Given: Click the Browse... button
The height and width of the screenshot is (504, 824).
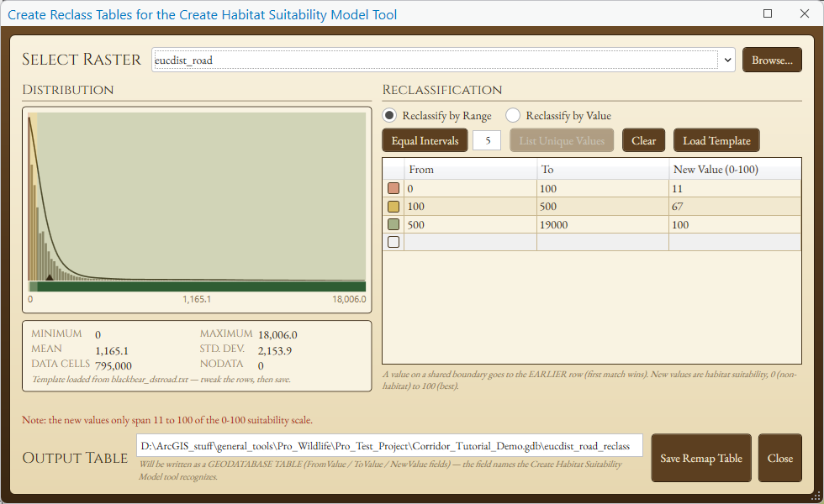Looking at the screenshot, I should pos(772,60).
